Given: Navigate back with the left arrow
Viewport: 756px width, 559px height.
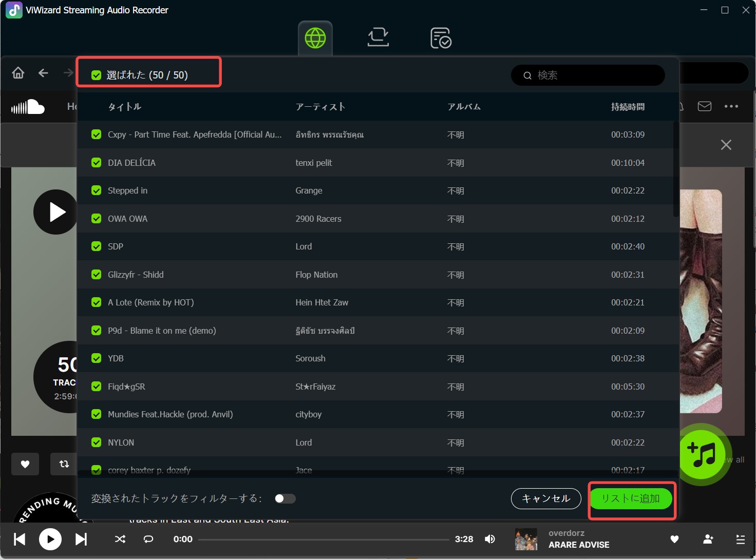Looking at the screenshot, I should (x=43, y=73).
